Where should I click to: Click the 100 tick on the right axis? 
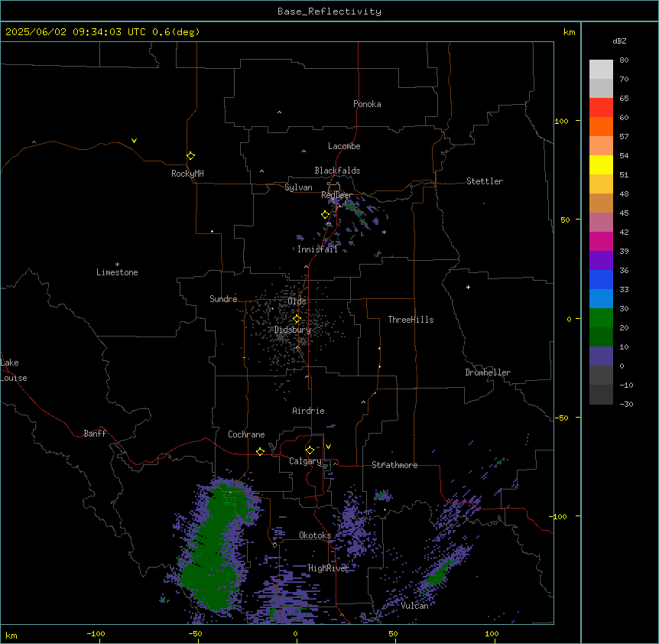(561, 121)
